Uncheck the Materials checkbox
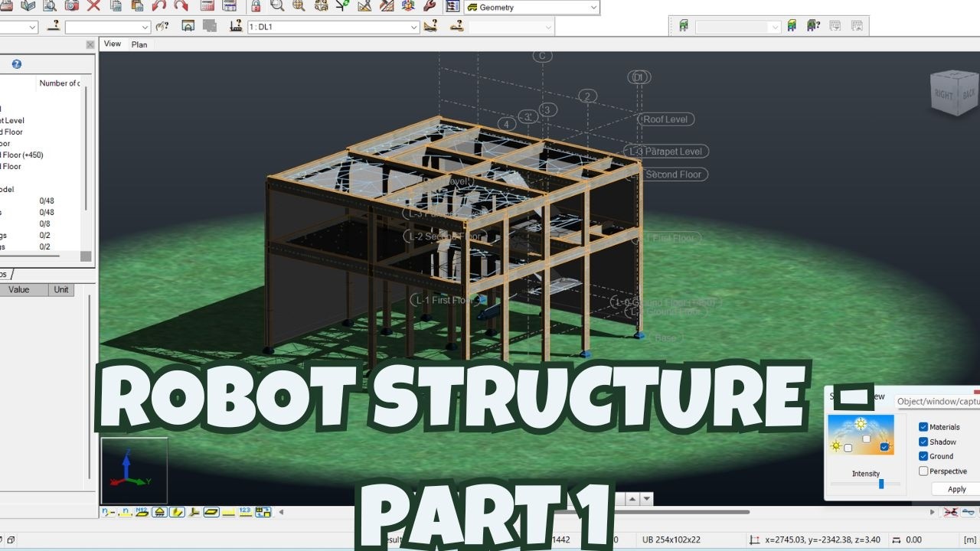 (923, 427)
